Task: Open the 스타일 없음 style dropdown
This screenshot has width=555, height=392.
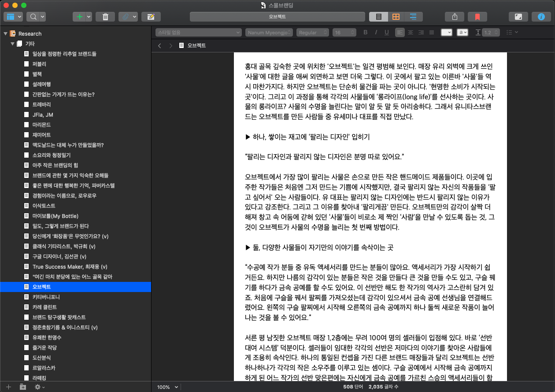Action: coord(198,32)
